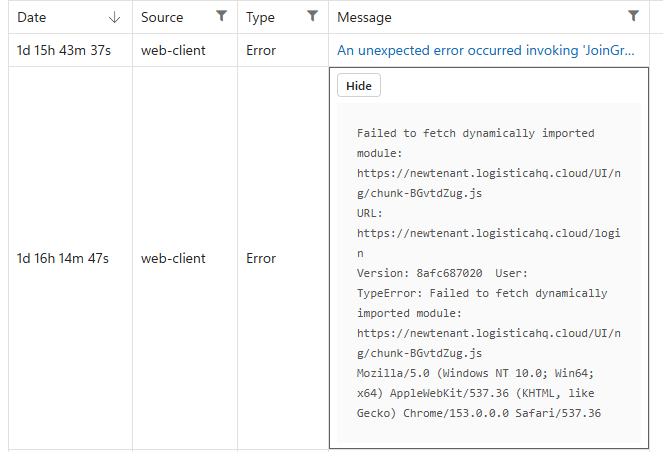Image resolution: width=663 pixels, height=452 pixels.
Task: Open the Type column filter
Action: 312,16
